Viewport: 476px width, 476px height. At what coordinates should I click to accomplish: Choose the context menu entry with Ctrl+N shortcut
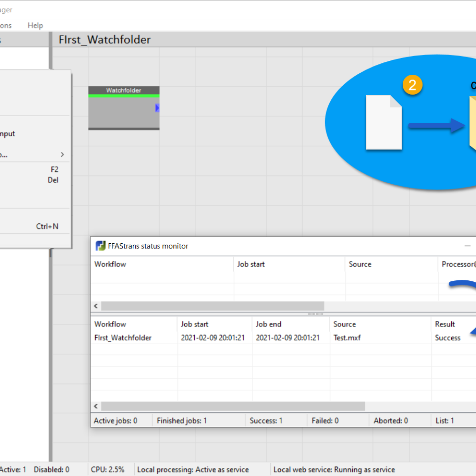[x=35, y=227]
